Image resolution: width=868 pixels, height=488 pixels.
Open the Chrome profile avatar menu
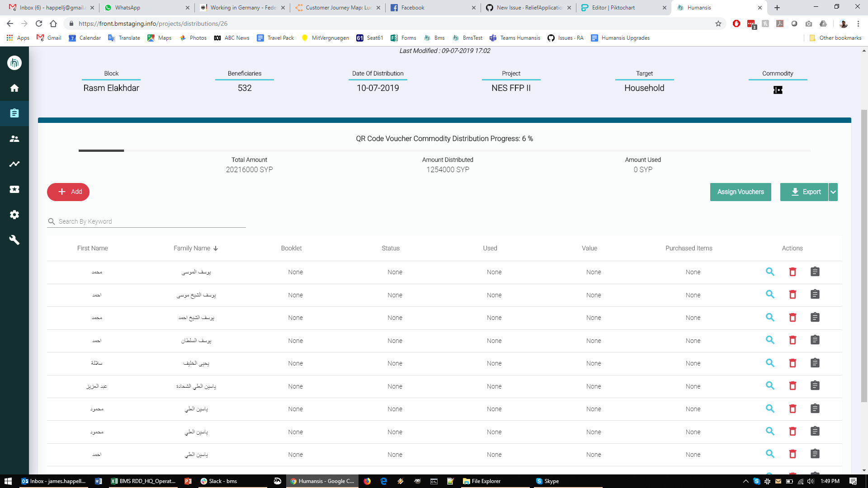(844, 23)
